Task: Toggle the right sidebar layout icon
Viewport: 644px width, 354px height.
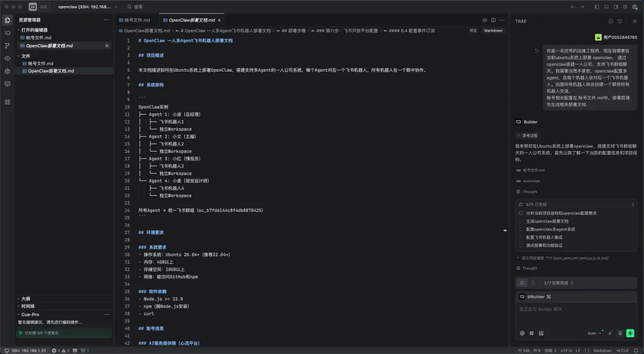Action: pos(615,7)
